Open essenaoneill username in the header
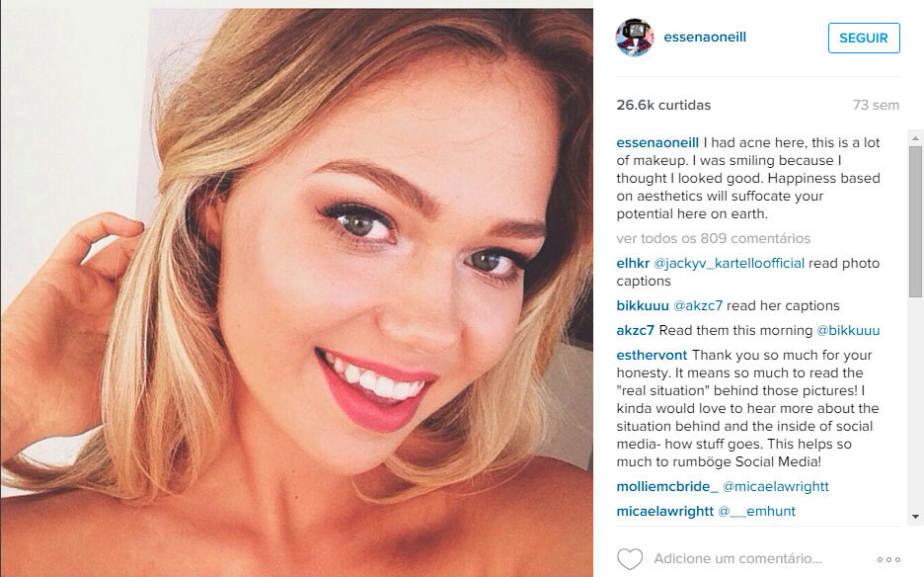The width and height of the screenshot is (924, 577). click(705, 37)
